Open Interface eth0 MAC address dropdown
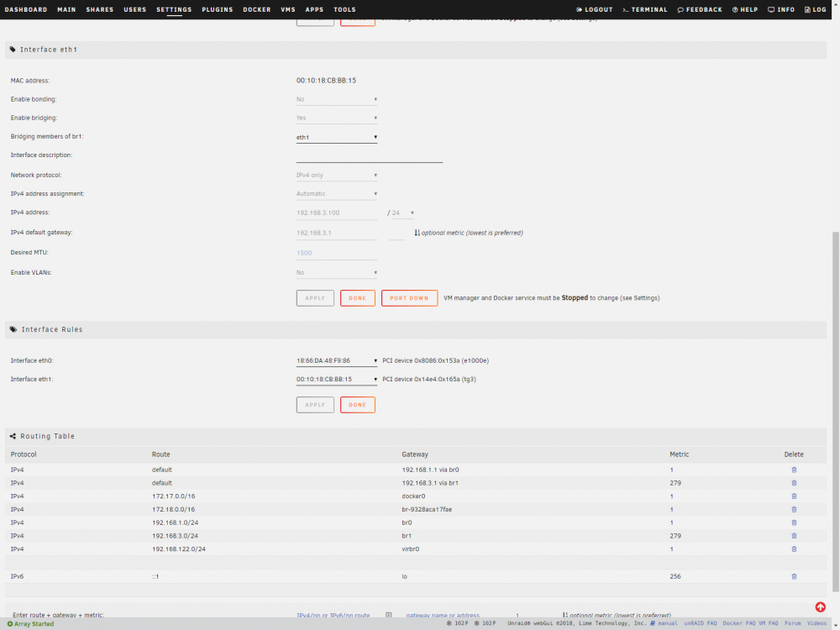The width and height of the screenshot is (840, 630). click(337, 360)
